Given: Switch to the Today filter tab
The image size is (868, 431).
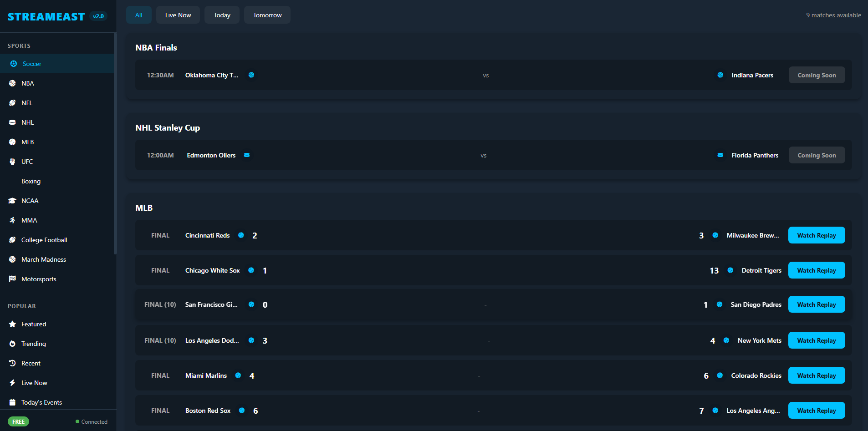Looking at the screenshot, I should (x=222, y=15).
